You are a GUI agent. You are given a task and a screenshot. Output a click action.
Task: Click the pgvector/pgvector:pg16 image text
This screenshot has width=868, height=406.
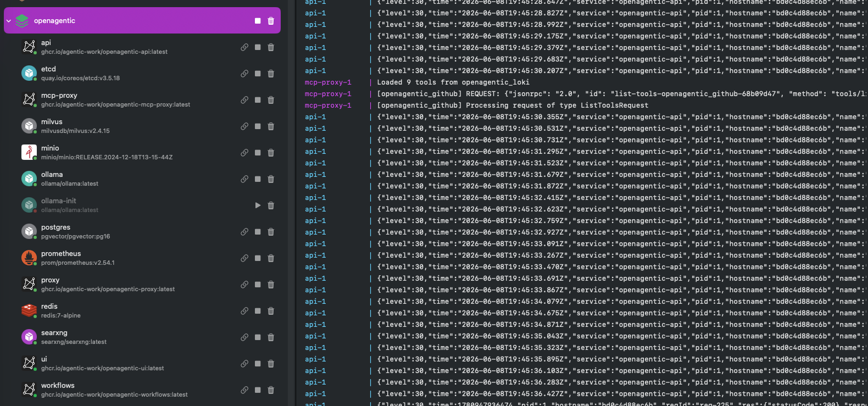point(75,237)
